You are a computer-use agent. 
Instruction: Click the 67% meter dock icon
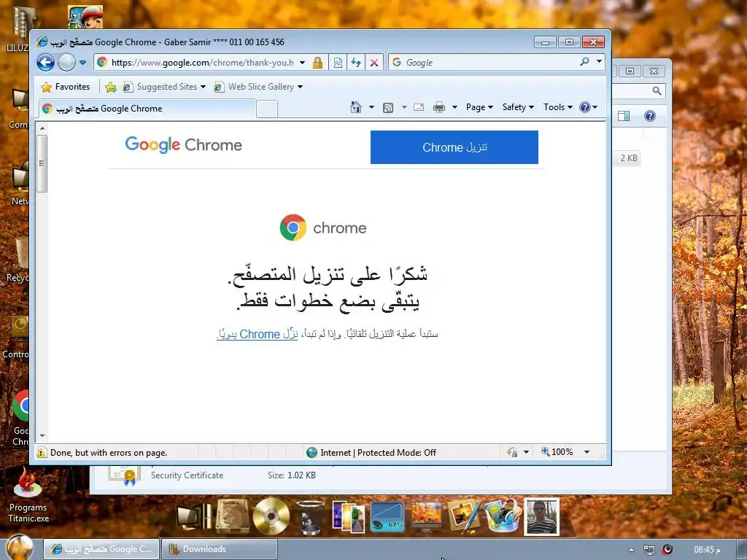point(387,517)
